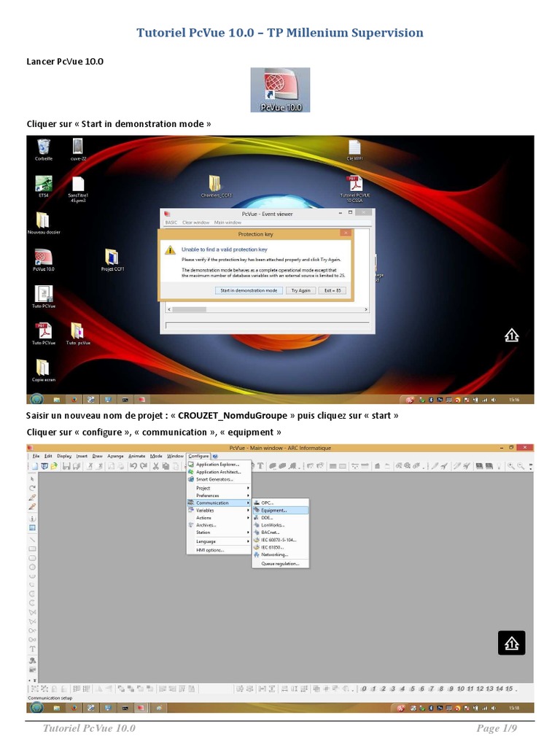Select the Tuto_pcVue folder icon

tap(77, 333)
